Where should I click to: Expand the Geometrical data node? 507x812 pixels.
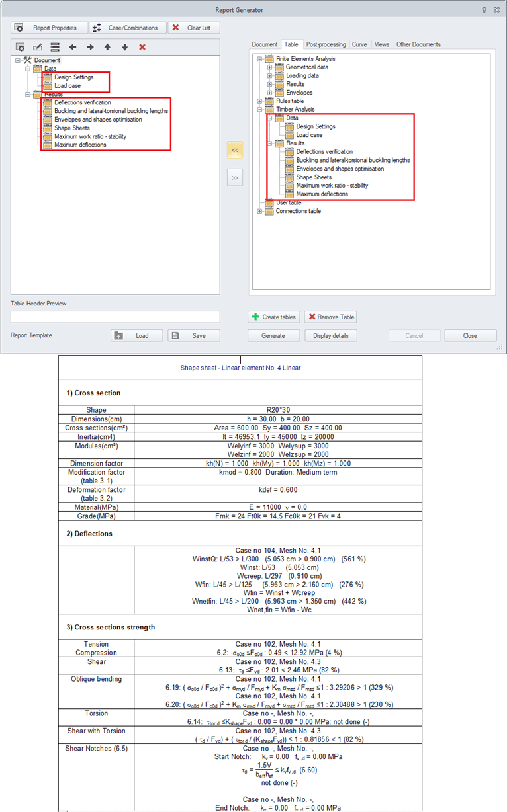(270, 67)
